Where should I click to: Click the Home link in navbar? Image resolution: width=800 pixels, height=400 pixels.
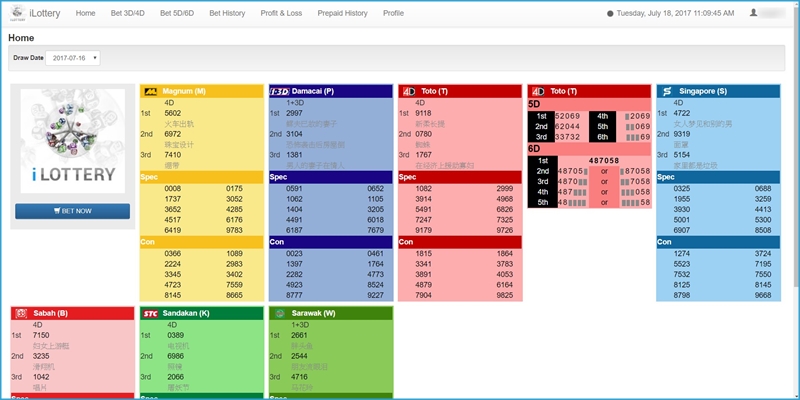point(85,14)
